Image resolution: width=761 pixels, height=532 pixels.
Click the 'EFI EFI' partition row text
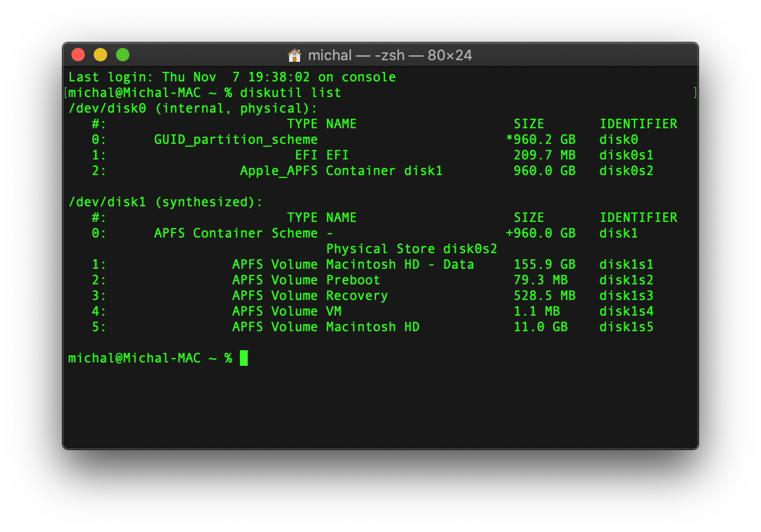322,155
